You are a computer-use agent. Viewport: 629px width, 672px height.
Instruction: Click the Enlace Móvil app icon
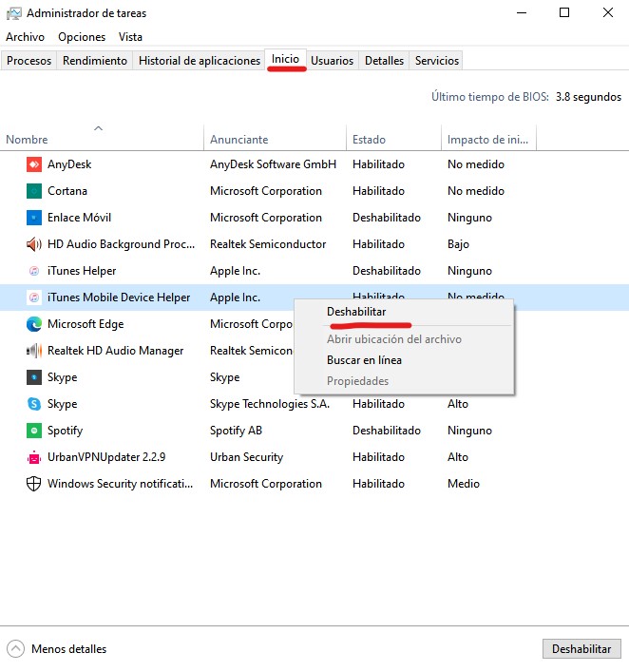[x=34, y=218]
